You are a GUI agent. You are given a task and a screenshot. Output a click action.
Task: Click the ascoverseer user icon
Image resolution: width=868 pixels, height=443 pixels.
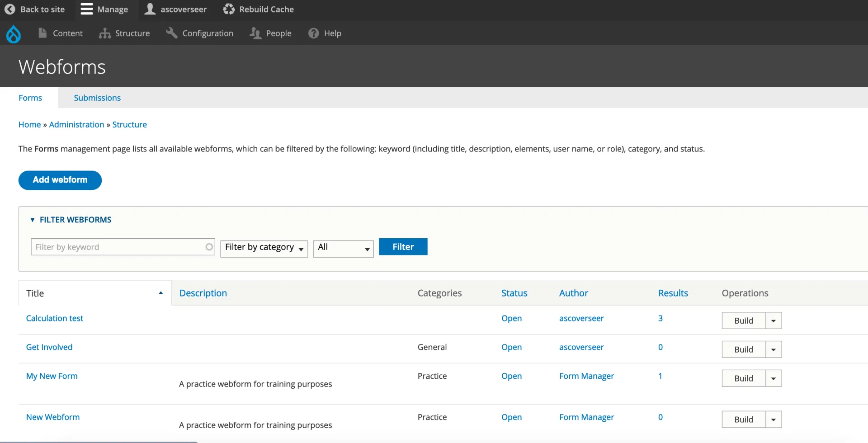[150, 9]
